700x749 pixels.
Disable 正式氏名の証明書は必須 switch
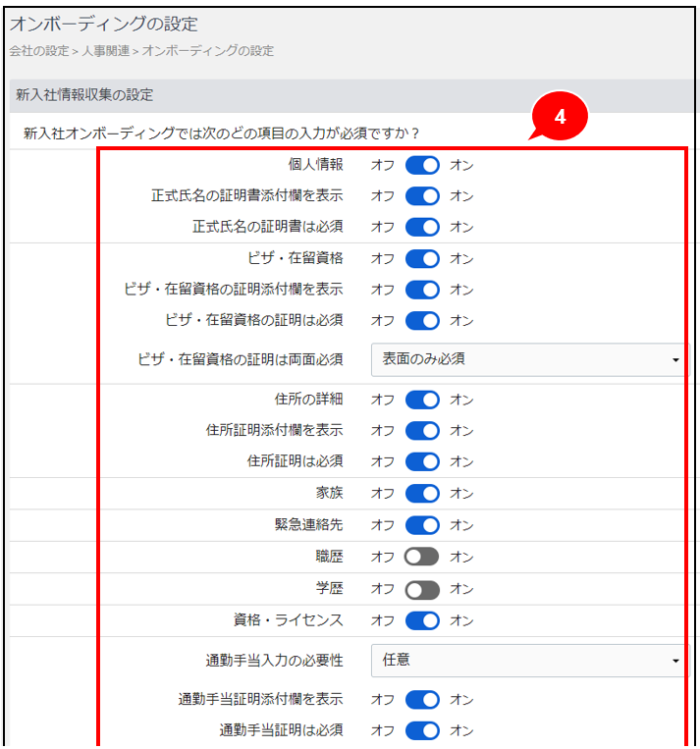422,228
